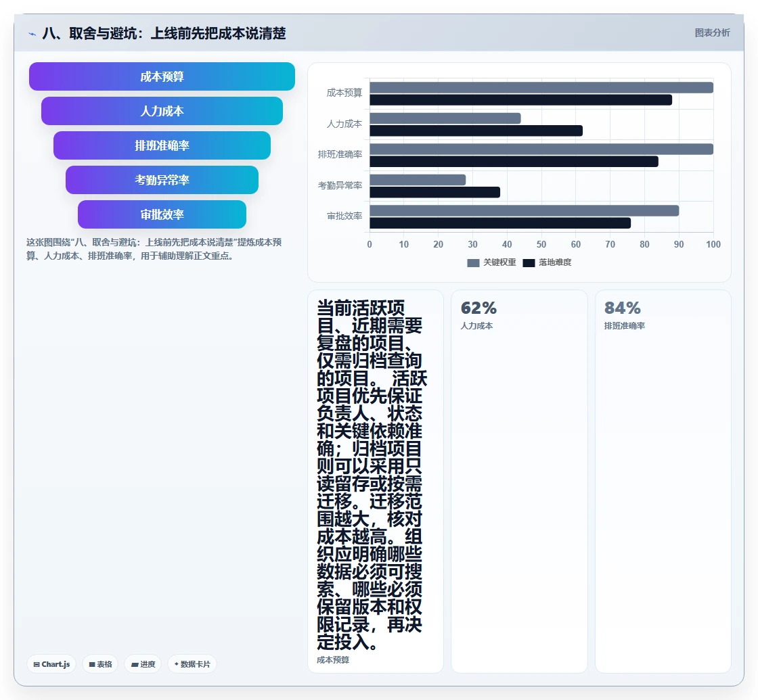The height and width of the screenshot is (700, 758).
Task: Click the 人力成本 dark 落地难度 bar
Action: (476, 131)
